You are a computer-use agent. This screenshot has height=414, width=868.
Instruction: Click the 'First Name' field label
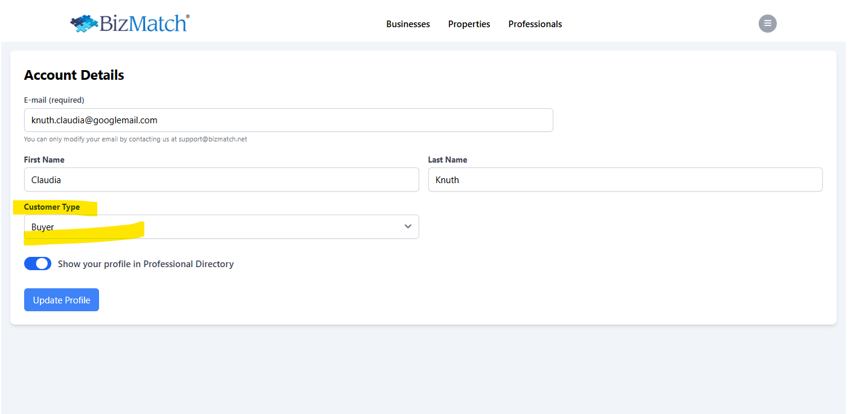click(x=44, y=160)
